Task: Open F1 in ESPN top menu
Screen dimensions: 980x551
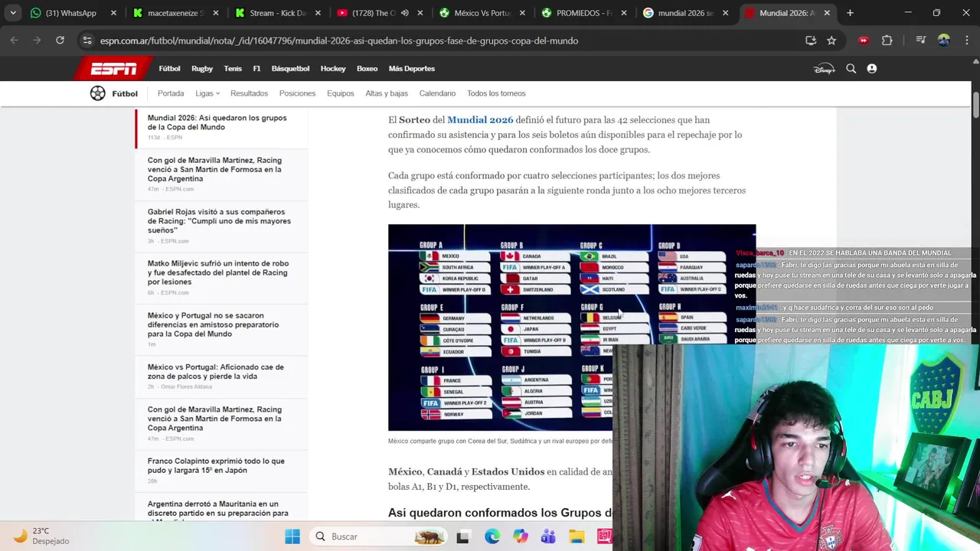Action: tap(256, 69)
